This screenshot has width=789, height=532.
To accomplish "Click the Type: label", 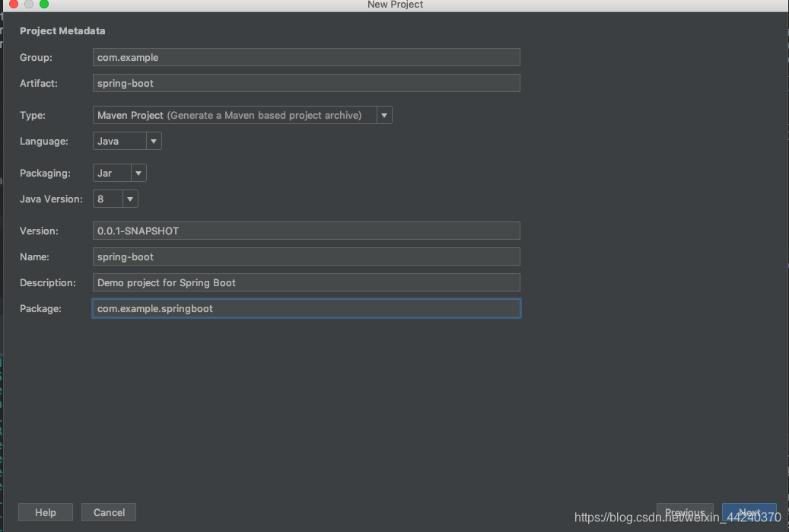I will tap(32, 115).
